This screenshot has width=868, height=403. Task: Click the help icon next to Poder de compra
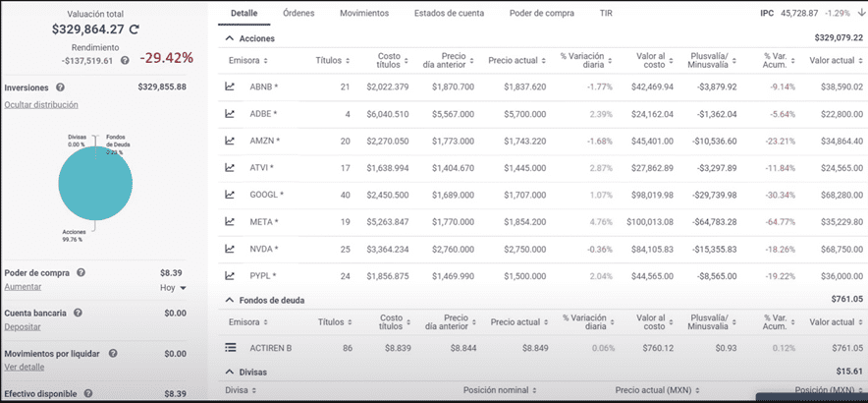[81, 273]
